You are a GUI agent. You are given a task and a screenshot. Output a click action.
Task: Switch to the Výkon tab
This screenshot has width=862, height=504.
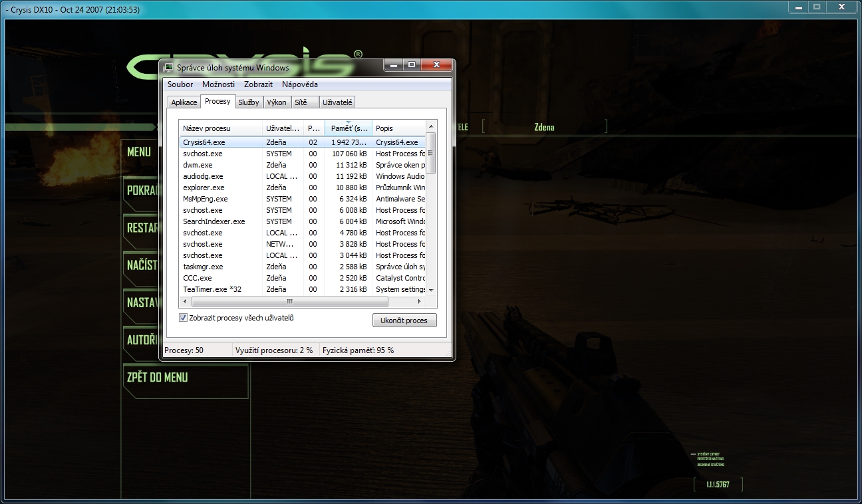pos(277,102)
